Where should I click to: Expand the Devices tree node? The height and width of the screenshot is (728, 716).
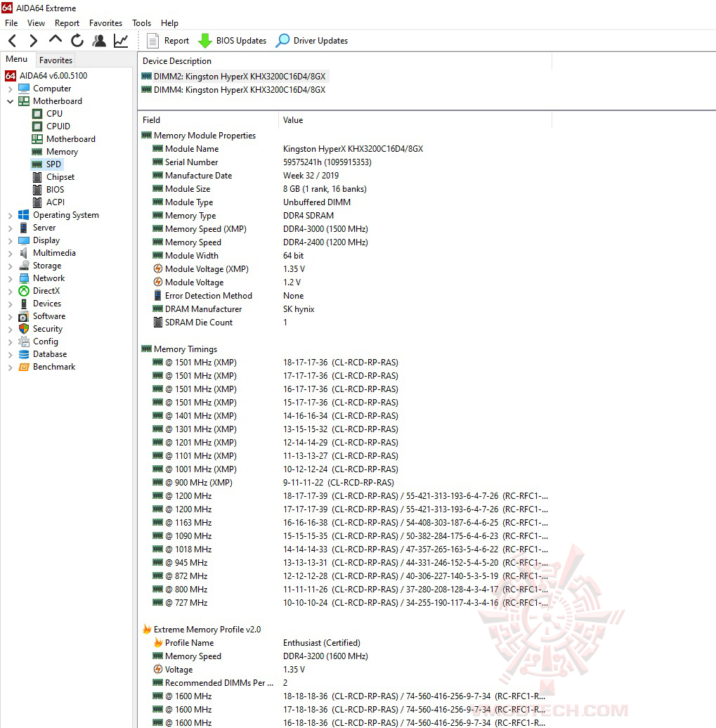(11, 304)
